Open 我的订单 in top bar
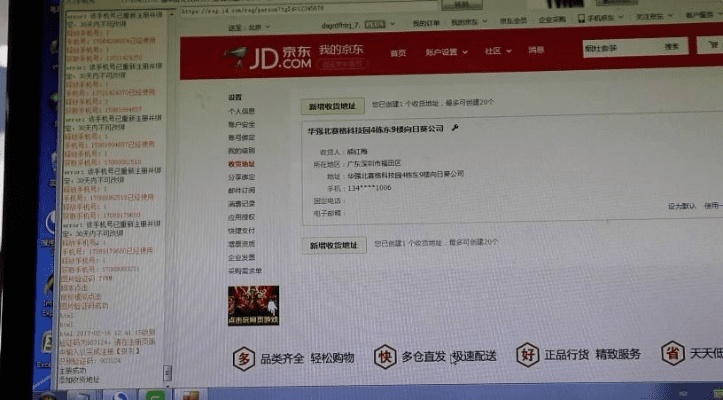 point(426,23)
